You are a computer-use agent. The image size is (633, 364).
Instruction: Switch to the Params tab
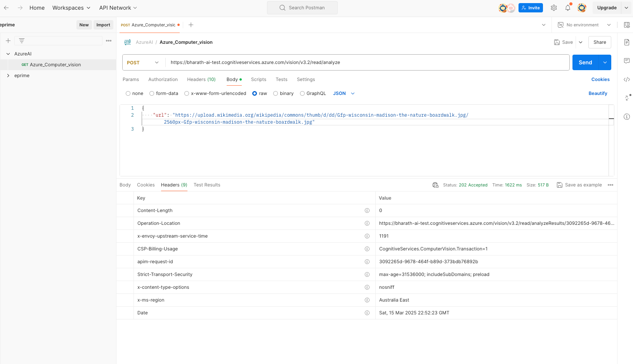[x=131, y=79]
